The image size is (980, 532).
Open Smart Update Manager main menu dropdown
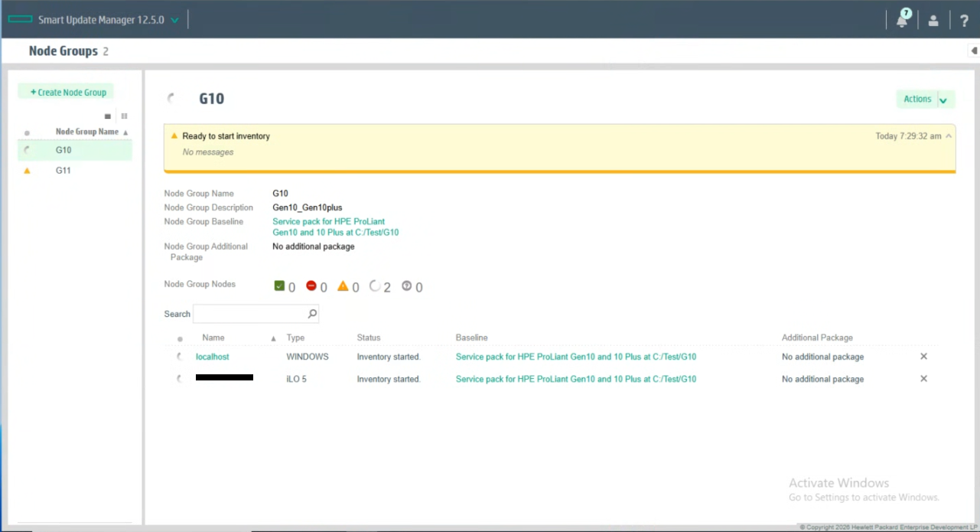point(175,21)
